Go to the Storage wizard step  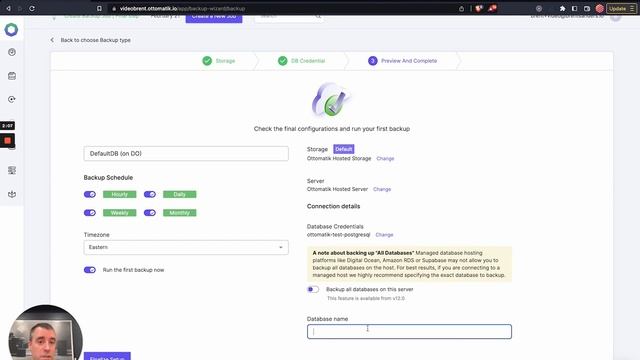point(219,61)
